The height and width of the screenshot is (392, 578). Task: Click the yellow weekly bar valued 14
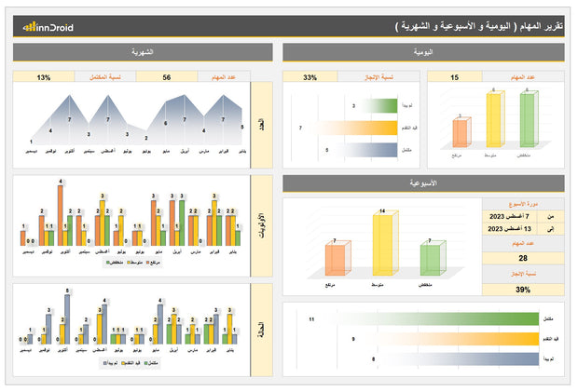click(385, 243)
